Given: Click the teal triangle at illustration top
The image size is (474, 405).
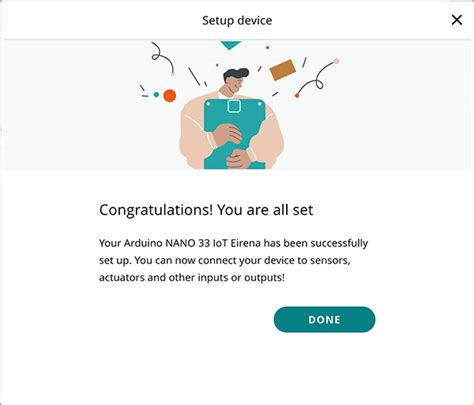Looking at the screenshot, I should pyautogui.click(x=230, y=45).
